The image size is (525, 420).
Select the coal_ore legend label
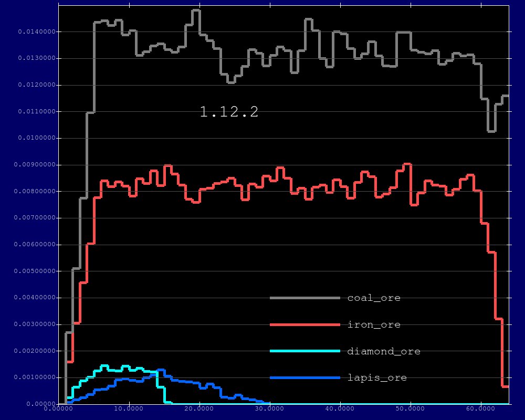point(374,298)
